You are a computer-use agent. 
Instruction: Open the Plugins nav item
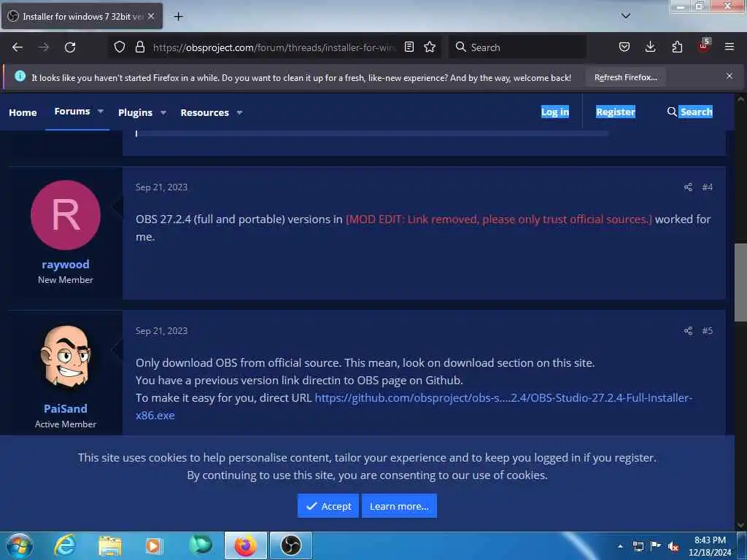click(135, 113)
